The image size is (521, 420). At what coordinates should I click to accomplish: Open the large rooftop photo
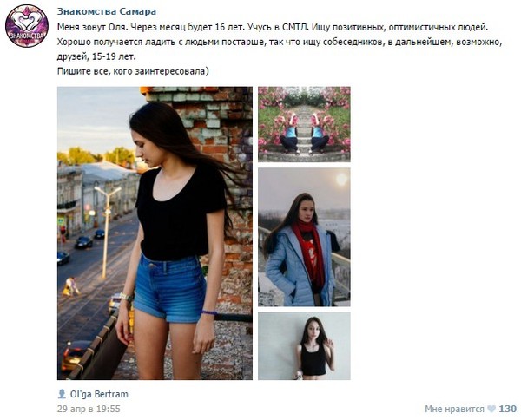click(x=155, y=233)
